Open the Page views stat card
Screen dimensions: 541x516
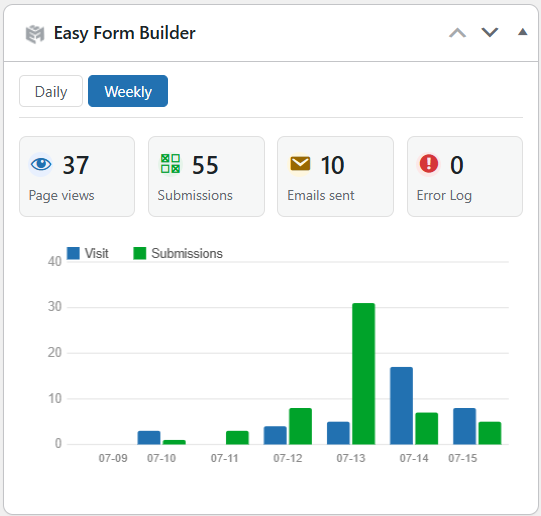click(77, 177)
